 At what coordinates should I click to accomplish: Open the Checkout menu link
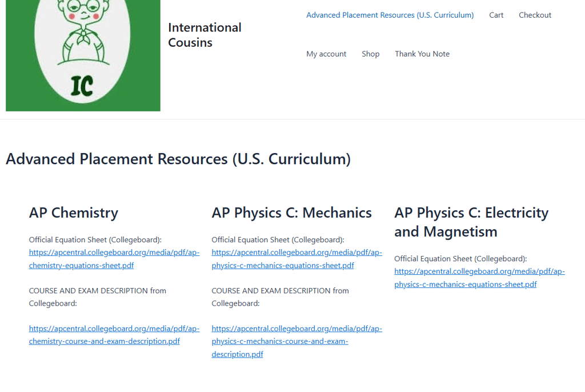[x=535, y=15]
